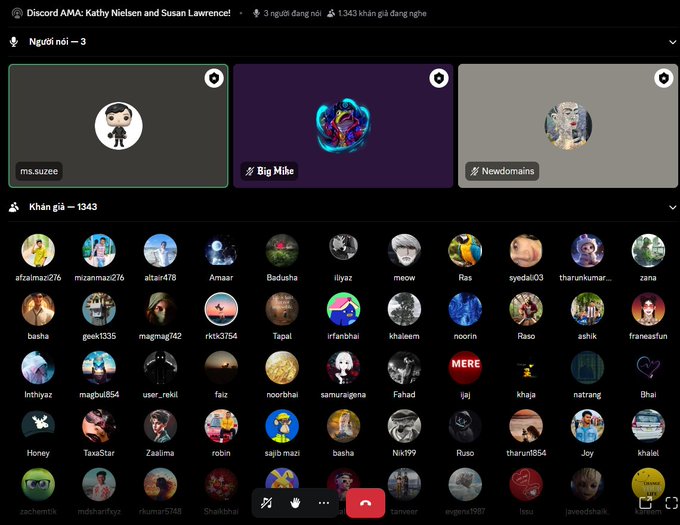680x525 pixels.
Task: Click the microphone icon next to Người nói
Action: coord(14,42)
